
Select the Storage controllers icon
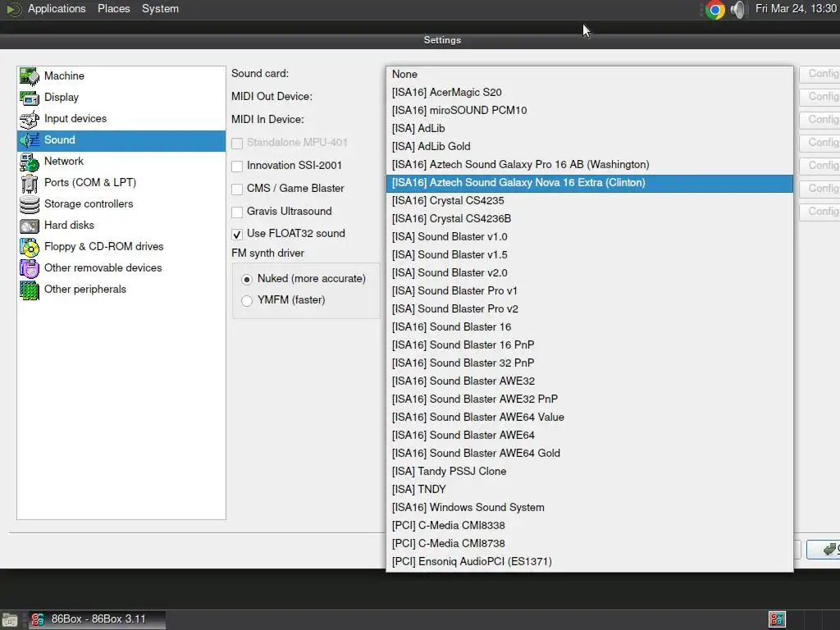pos(30,204)
